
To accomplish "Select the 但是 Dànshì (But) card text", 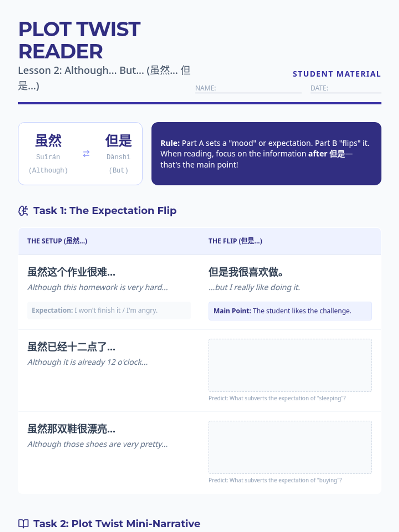I will tap(118, 154).
